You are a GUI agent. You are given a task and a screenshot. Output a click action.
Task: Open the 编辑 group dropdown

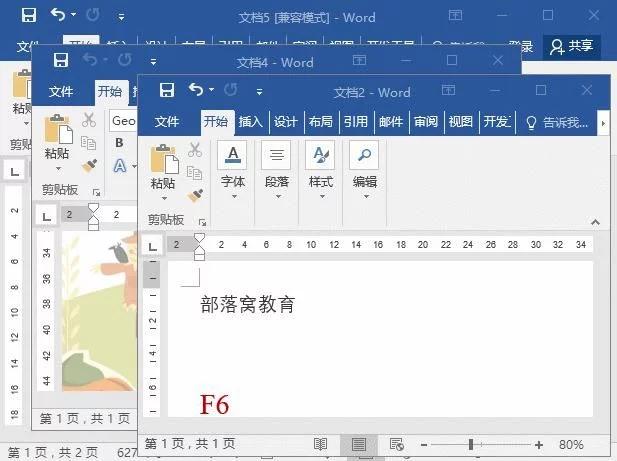[x=365, y=170]
